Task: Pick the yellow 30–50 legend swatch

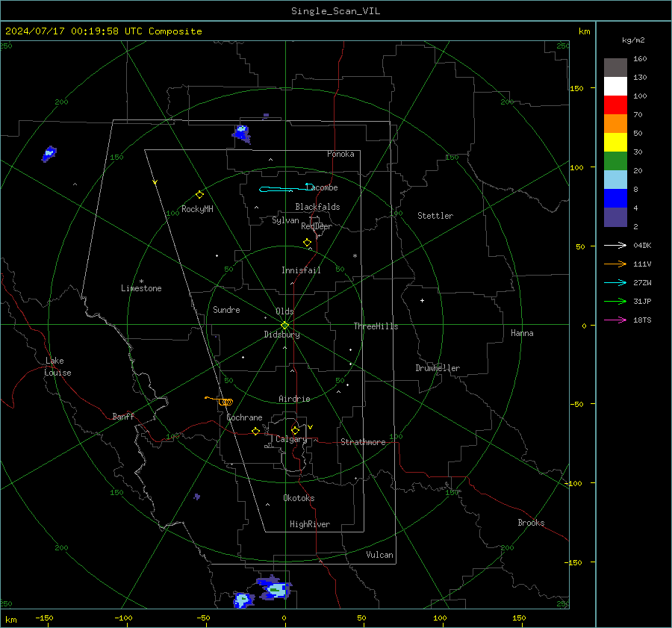Action: tap(615, 143)
